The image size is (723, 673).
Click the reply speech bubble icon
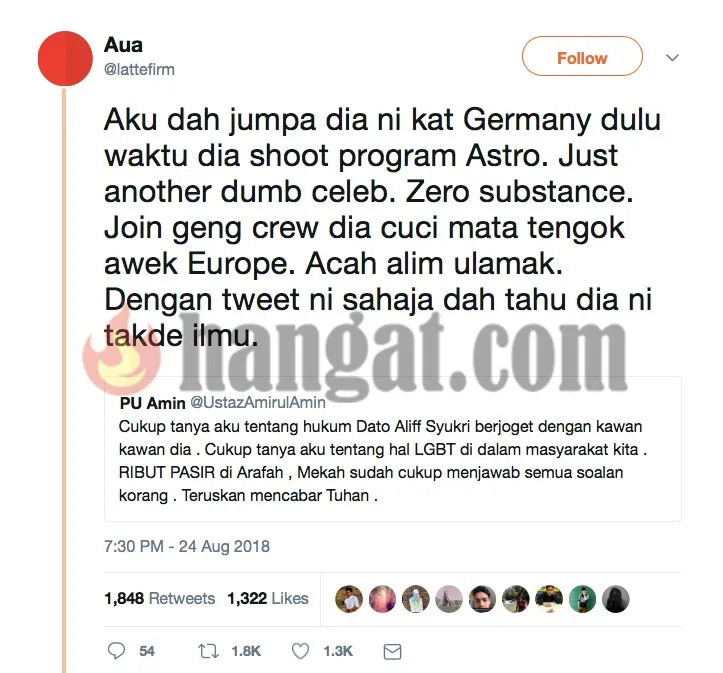point(116,651)
